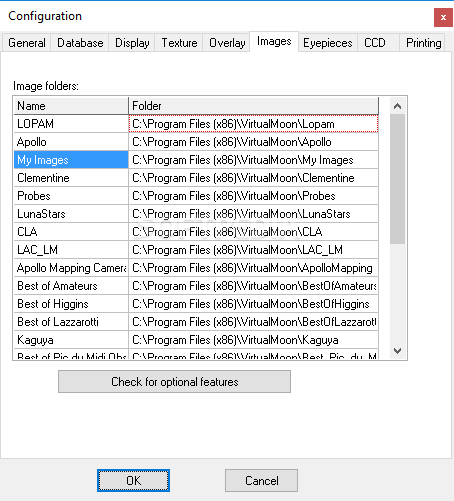Image resolution: width=454 pixels, height=501 pixels.
Task: Select the Images tab
Action: (274, 41)
